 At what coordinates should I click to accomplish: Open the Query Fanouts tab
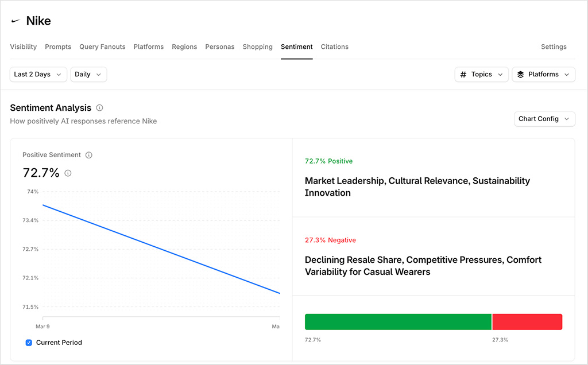pyautogui.click(x=102, y=46)
